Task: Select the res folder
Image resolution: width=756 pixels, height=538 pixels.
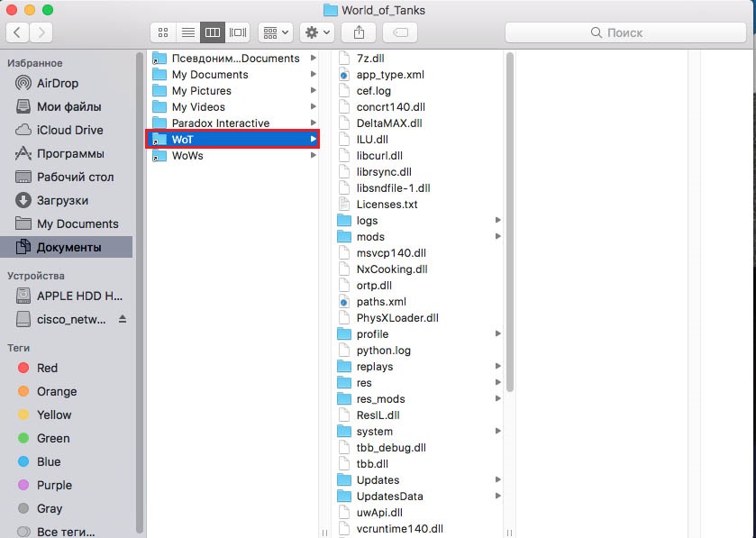Action: pos(418,383)
